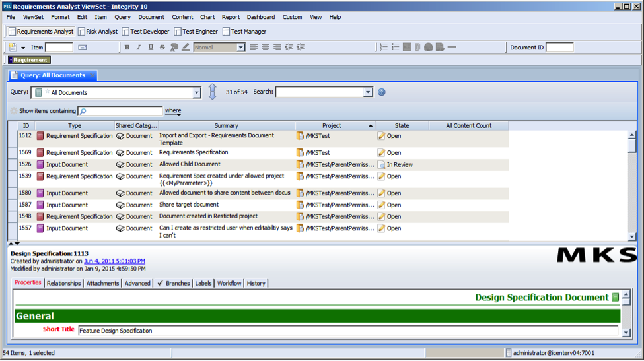Viewport: 644px width, 361px height.
Task: Open the new item dropdown arrow
Action: [23, 48]
